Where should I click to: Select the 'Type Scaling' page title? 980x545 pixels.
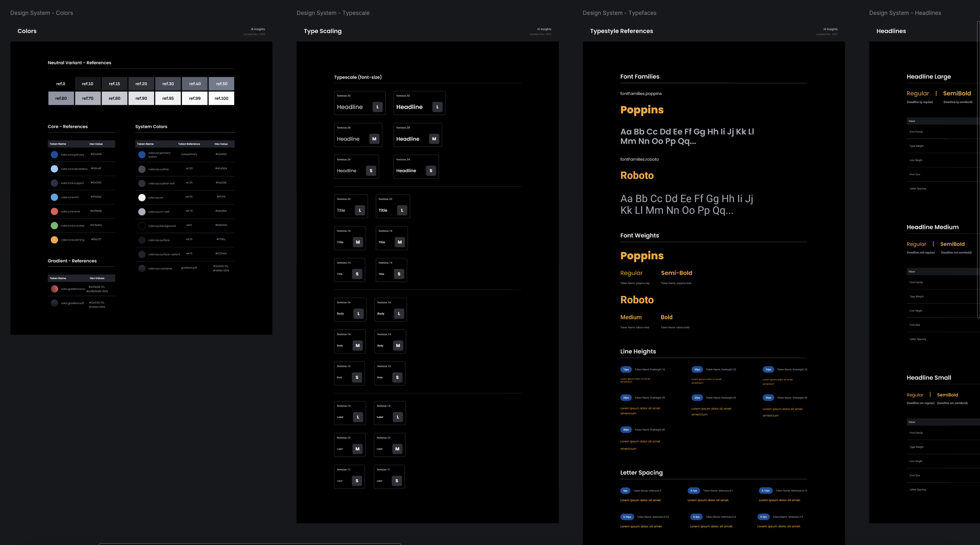coord(323,31)
